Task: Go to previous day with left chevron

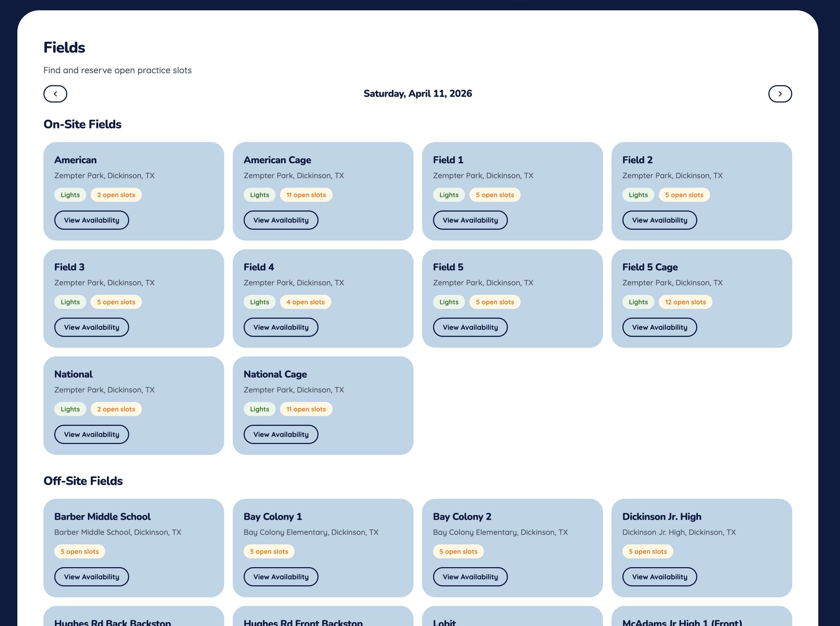Action: coord(55,94)
